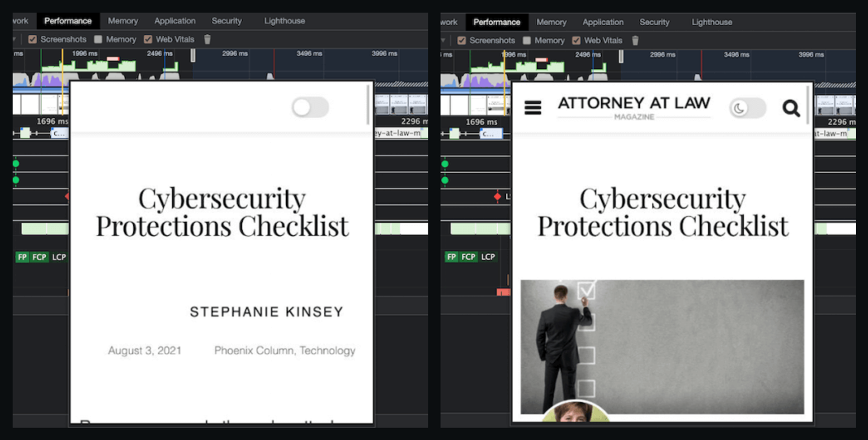Click the 1696 ms time label in right panel

click(482, 122)
